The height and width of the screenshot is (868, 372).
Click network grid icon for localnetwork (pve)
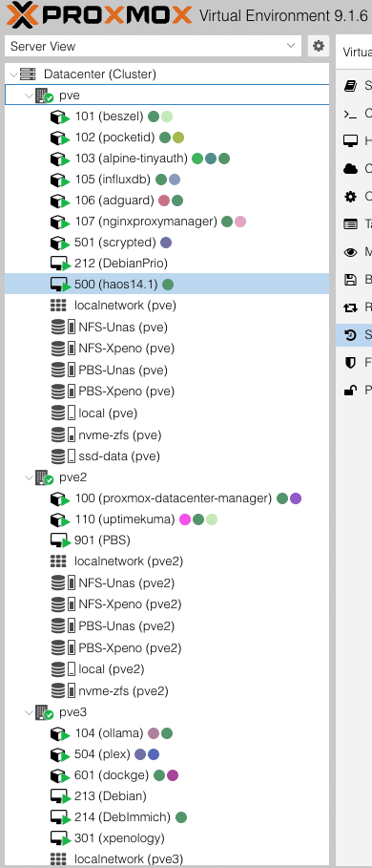point(58,305)
